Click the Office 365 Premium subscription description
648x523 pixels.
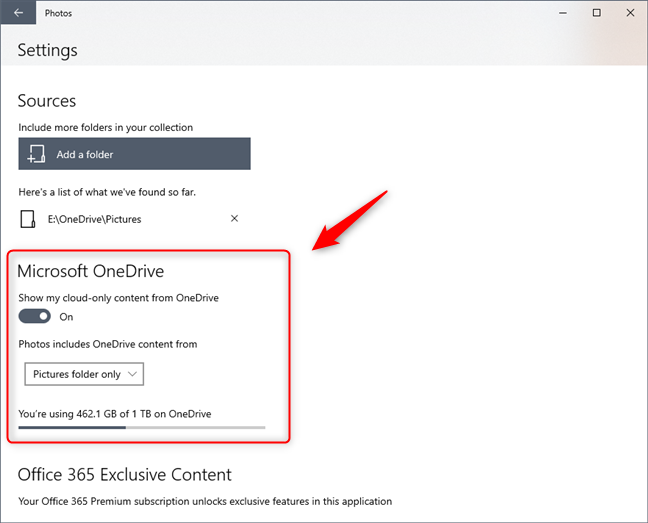click(205, 501)
